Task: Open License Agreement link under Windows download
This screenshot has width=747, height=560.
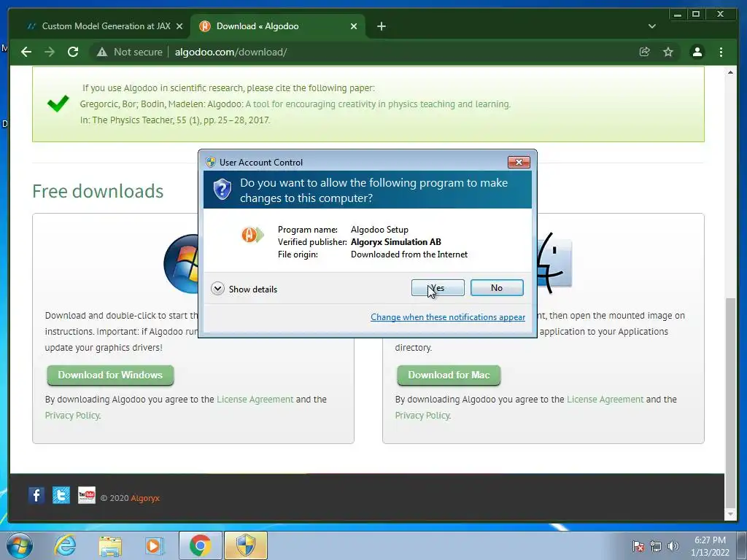Action: pyautogui.click(x=255, y=400)
